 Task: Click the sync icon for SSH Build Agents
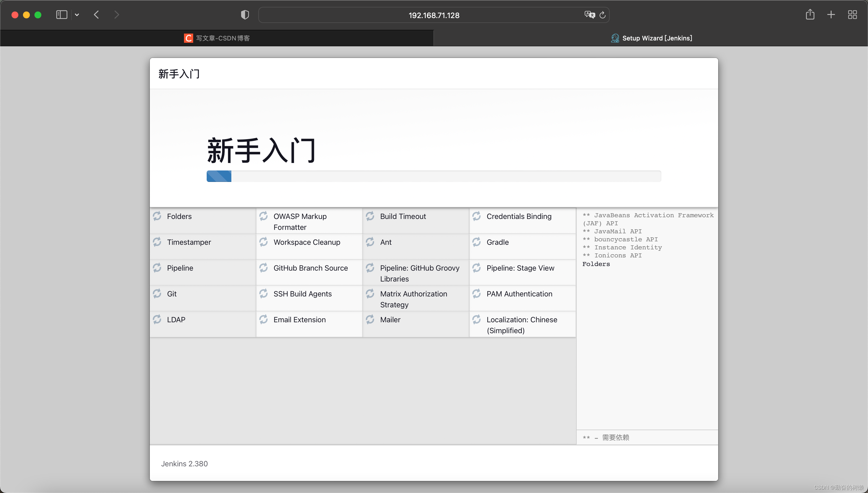[x=263, y=294]
